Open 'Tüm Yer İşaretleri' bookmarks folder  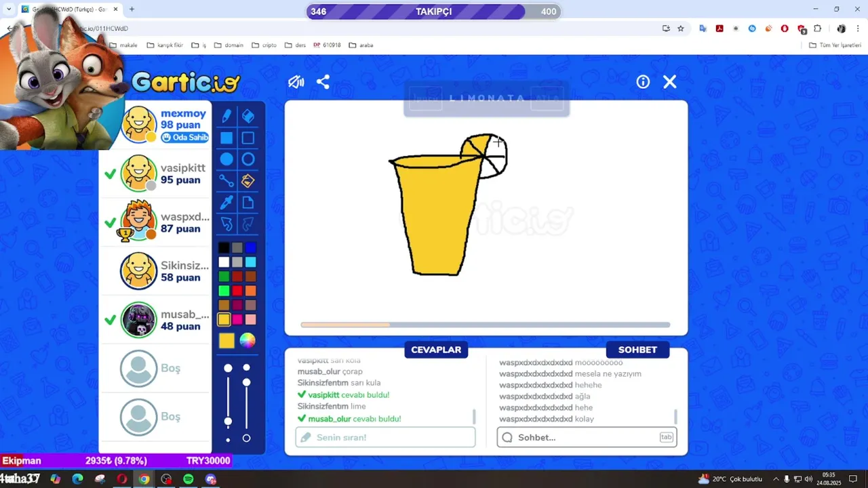835,45
